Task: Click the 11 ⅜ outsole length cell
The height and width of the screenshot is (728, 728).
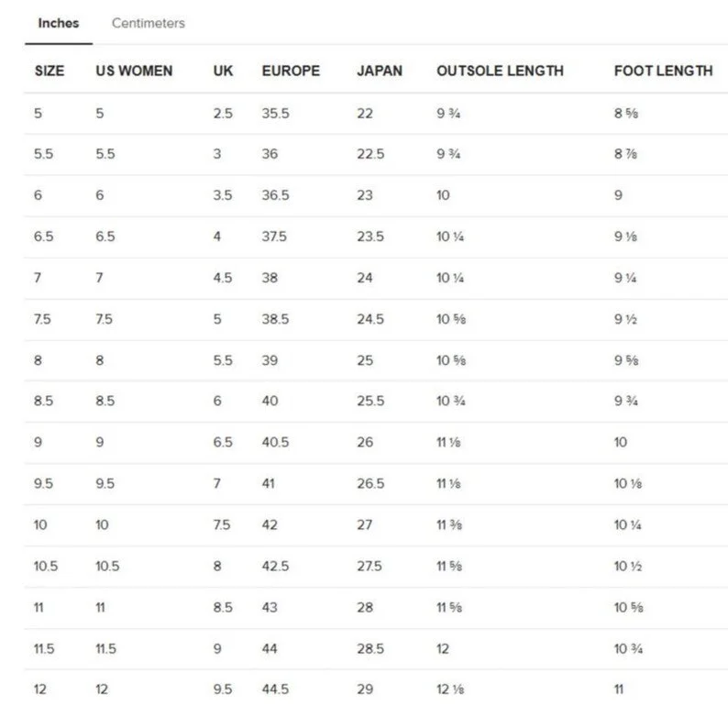Action: pyautogui.click(x=449, y=524)
